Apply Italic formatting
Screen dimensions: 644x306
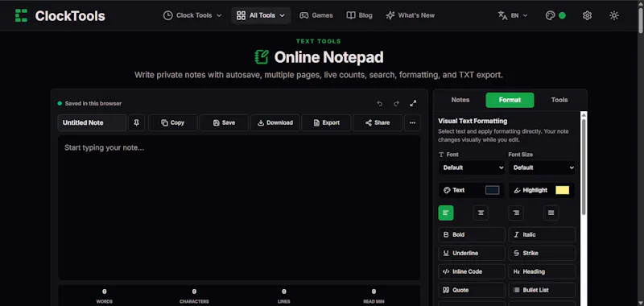542,234
